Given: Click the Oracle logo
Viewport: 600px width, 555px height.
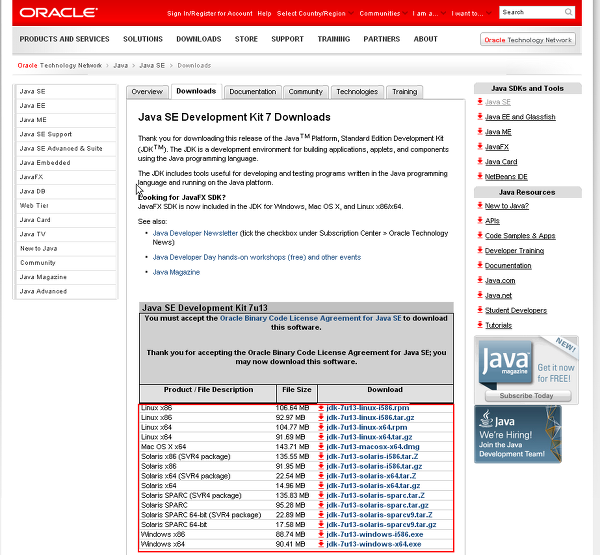Looking at the screenshot, I should click(59, 13).
